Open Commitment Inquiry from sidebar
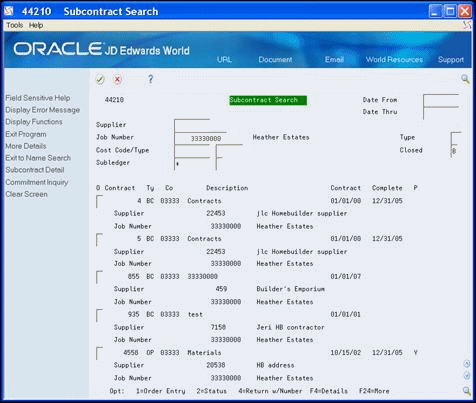Image resolution: width=476 pixels, height=403 pixels. [37, 182]
